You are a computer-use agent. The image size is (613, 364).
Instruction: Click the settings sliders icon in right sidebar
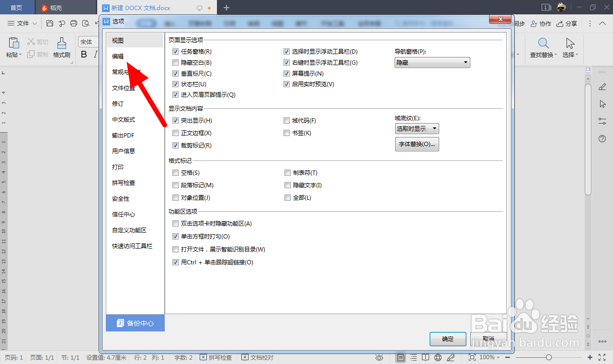point(602,121)
